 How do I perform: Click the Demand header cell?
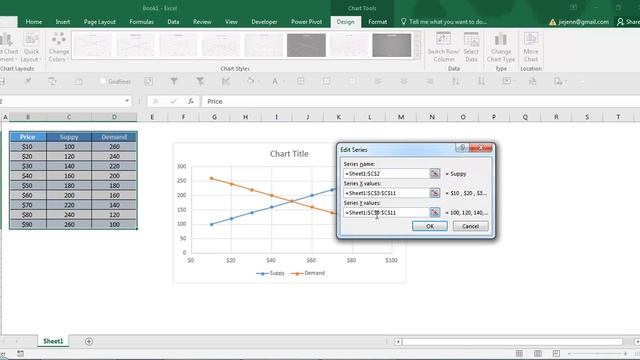[114, 137]
